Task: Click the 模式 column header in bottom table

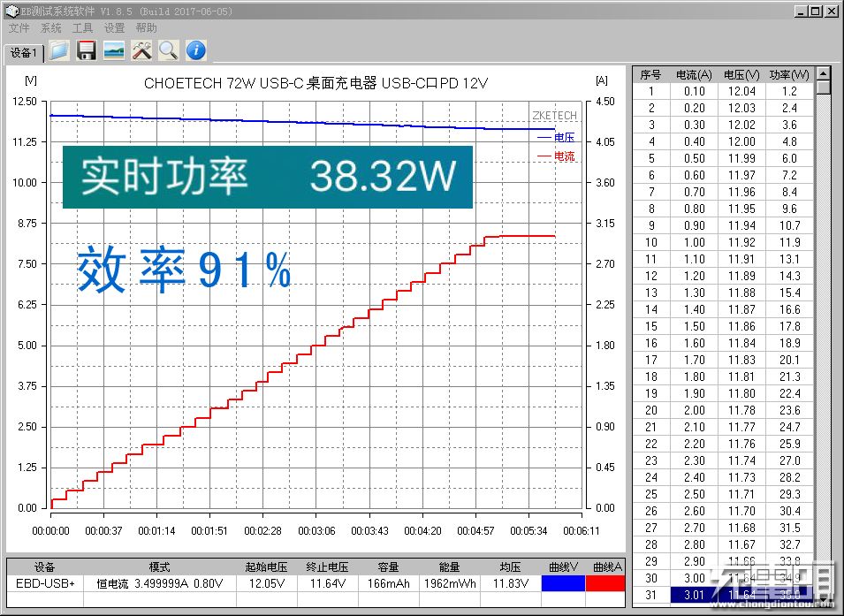Action: click(159, 567)
